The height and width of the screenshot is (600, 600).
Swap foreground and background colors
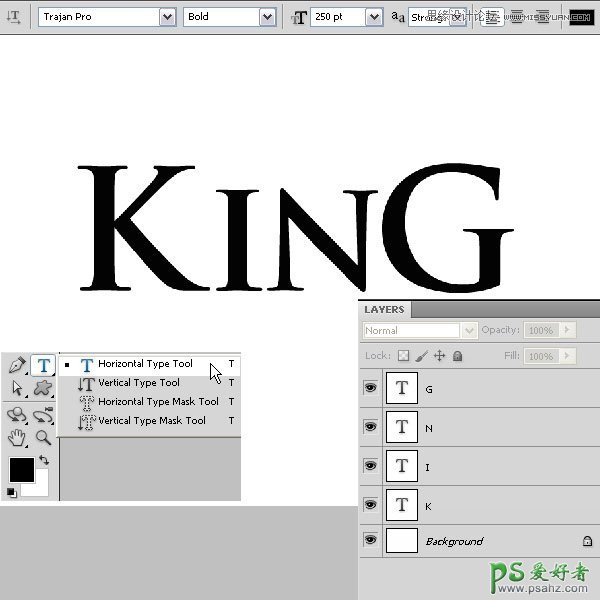44,461
